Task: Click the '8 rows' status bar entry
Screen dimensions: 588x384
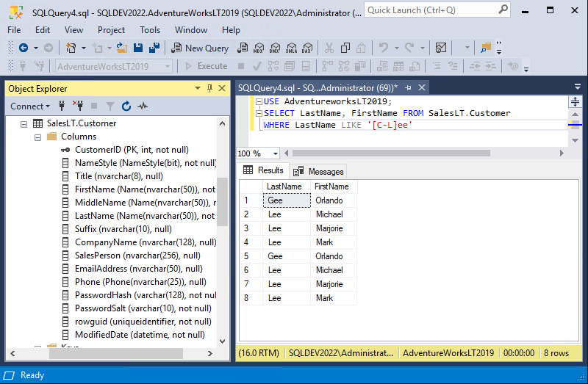Action: point(556,353)
